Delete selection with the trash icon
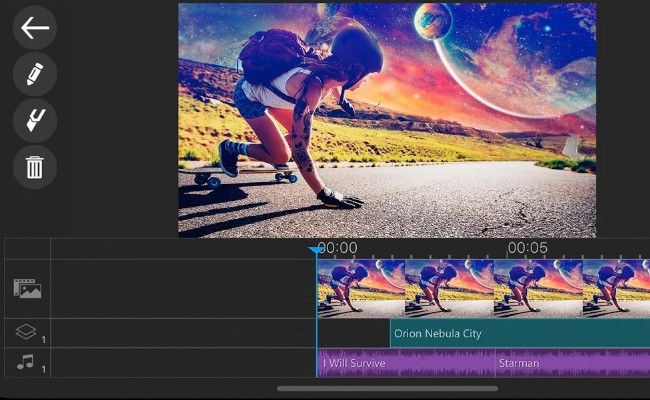Screen dimensions: 650x400 [35, 166]
